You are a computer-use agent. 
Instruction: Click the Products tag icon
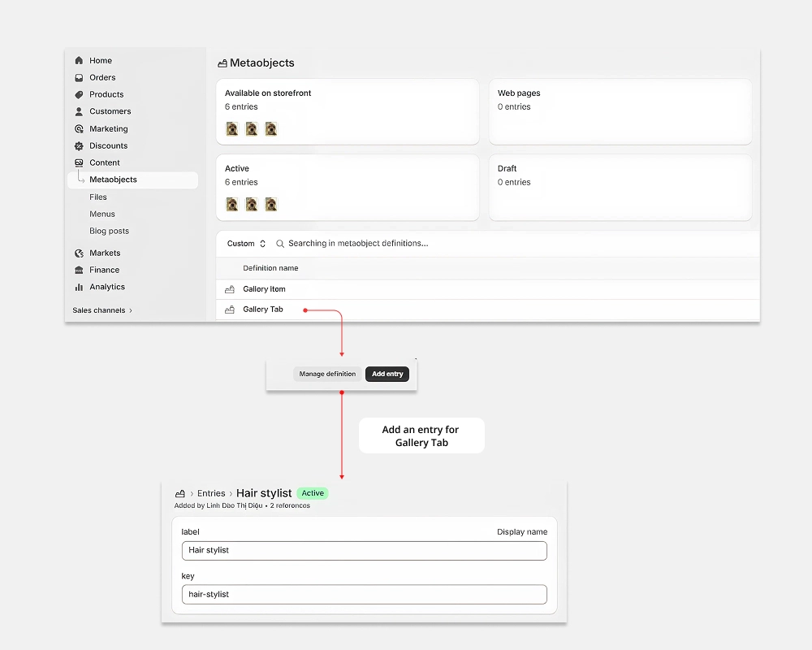79,94
